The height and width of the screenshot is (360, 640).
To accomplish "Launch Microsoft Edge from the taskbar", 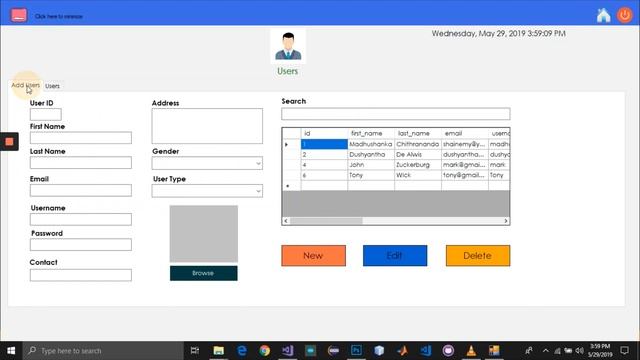I will [x=242, y=351].
